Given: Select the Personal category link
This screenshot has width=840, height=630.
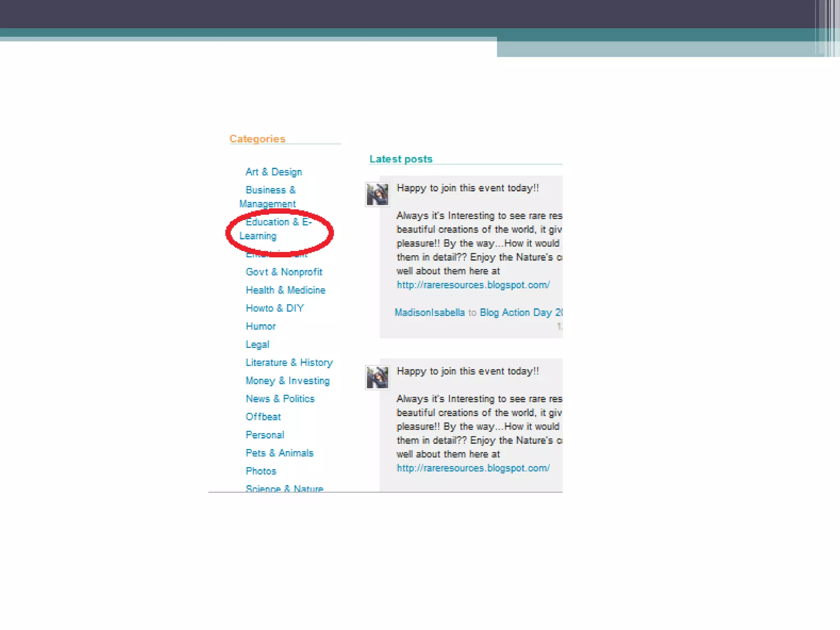Looking at the screenshot, I should [x=265, y=435].
